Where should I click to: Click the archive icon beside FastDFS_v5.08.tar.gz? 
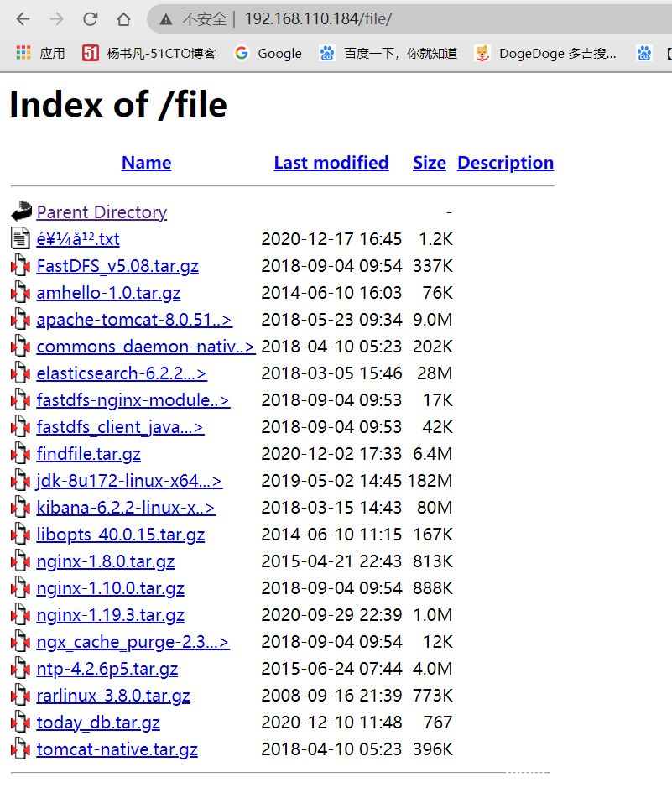point(20,265)
